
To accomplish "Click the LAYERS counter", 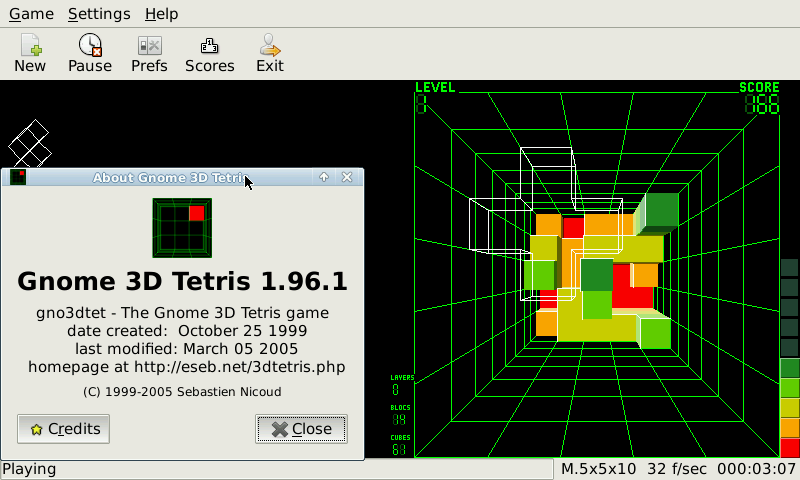I will pos(402,385).
